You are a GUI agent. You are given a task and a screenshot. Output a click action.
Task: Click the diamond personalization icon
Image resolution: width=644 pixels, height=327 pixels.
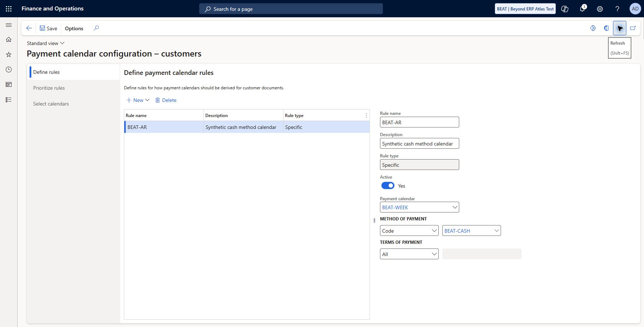pos(593,28)
